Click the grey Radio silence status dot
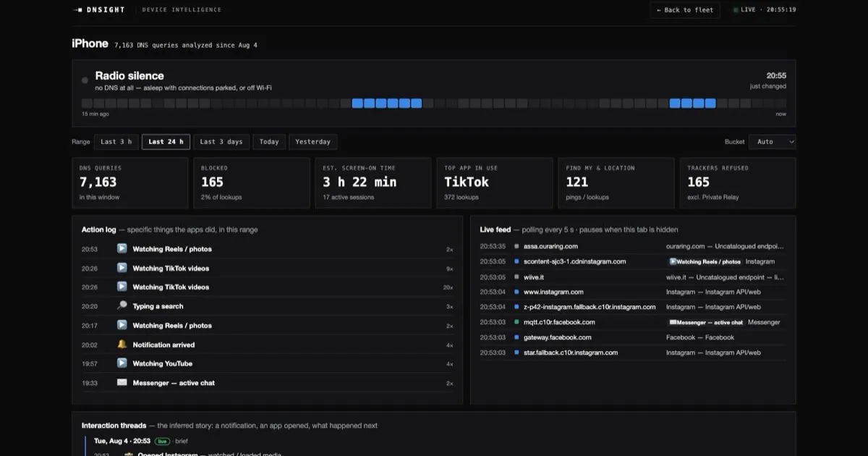The height and width of the screenshot is (456, 868). pyautogui.click(x=85, y=80)
